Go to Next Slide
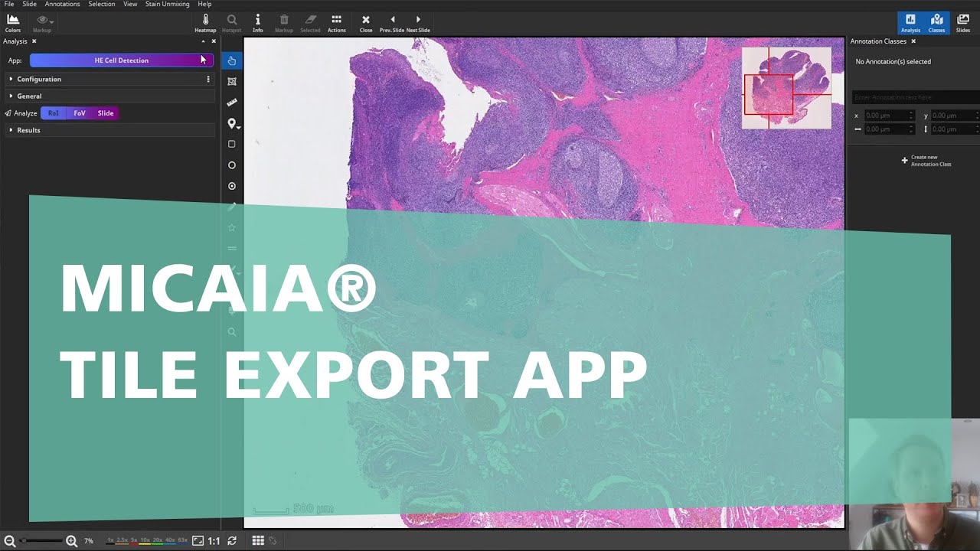Screen dimensions: 980x551 pos(418,23)
